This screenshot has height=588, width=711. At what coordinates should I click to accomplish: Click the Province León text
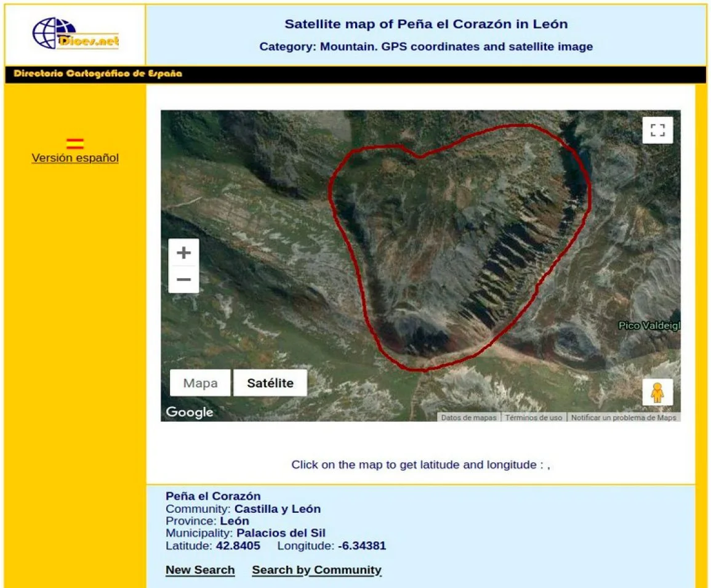pyautogui.click(x=207, y=521)
